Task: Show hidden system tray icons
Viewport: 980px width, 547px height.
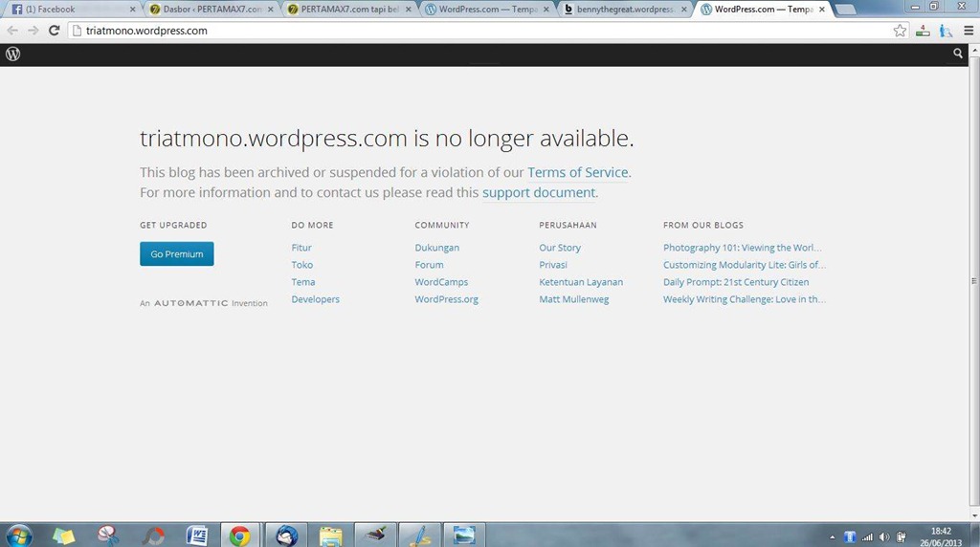Action: (833, 536)
